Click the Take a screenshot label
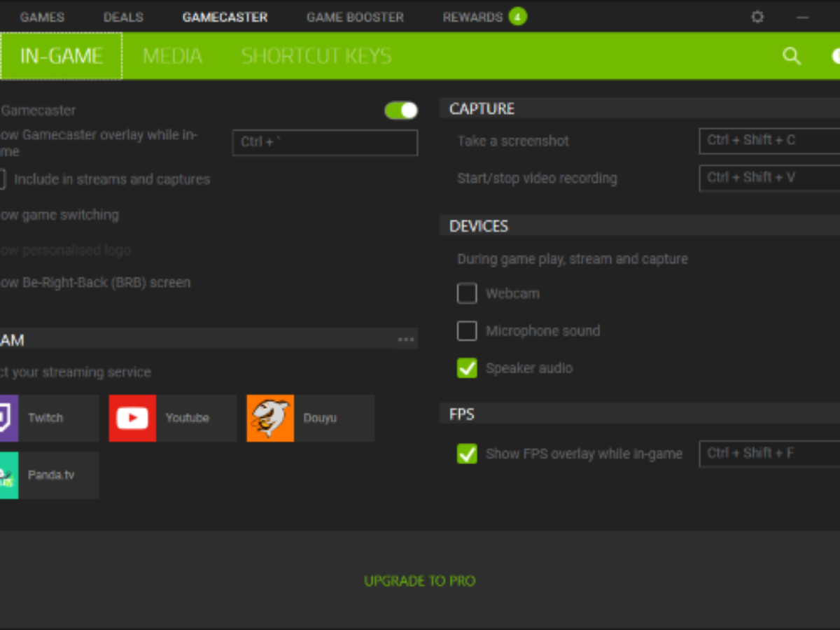 point(513,141)
